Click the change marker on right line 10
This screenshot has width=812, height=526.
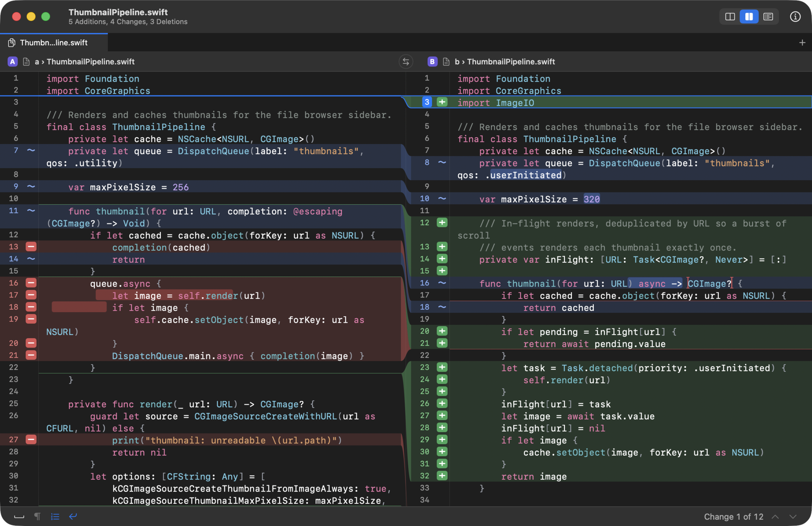point(442,199)
